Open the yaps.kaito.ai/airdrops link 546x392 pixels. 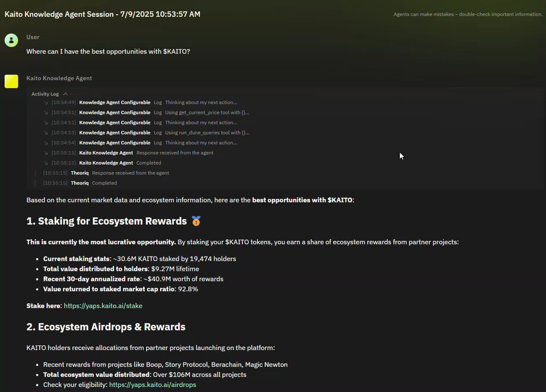(x=153, y=385)
